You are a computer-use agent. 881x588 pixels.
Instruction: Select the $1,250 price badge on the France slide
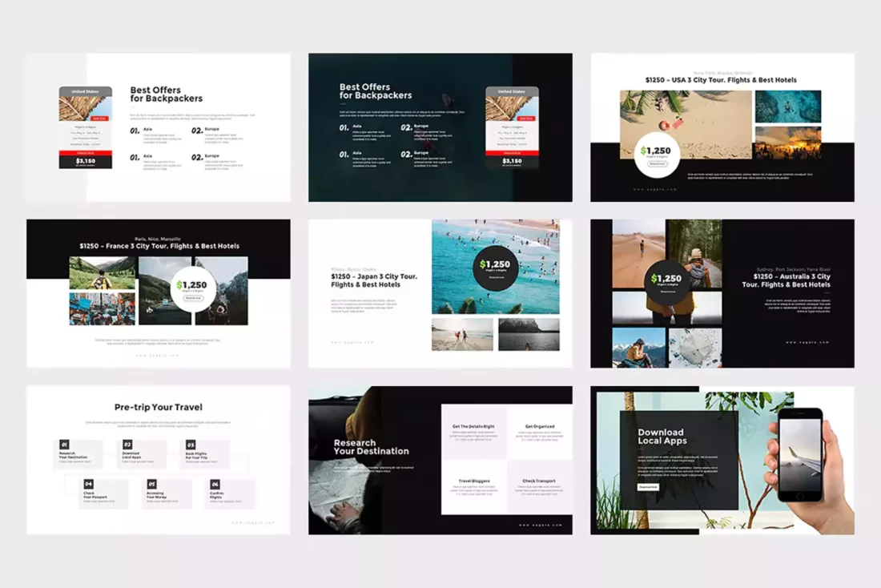(192, 287)
